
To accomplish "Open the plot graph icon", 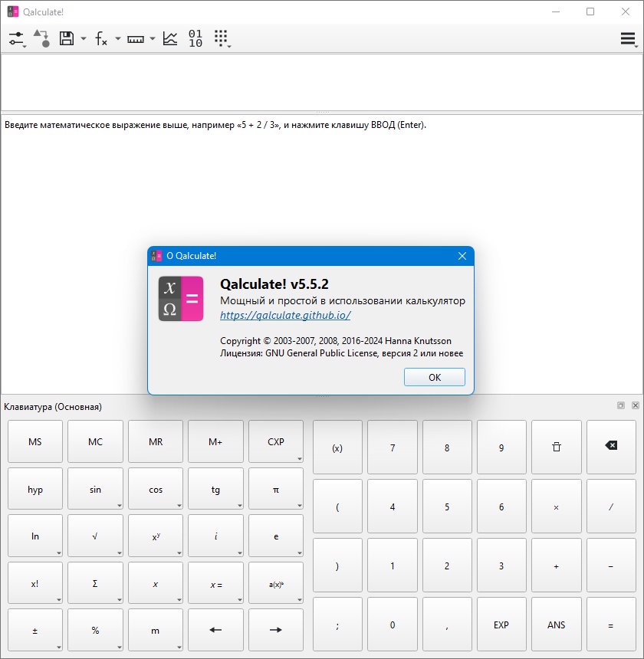I will click(170, 38).
